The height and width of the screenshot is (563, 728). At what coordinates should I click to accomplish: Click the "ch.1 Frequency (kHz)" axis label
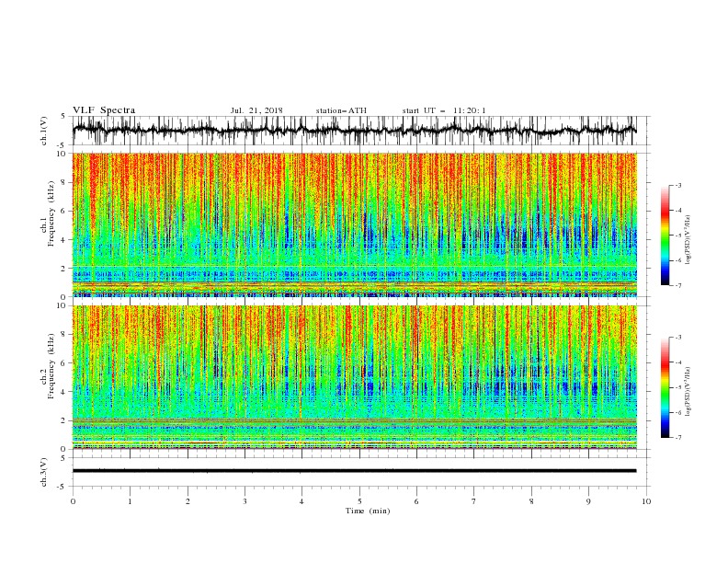pos(48,214)
